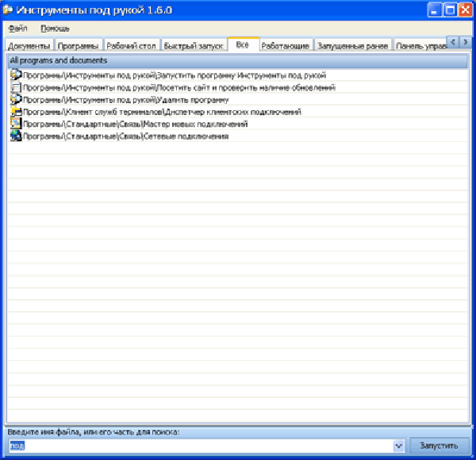The image size is (476, 460).
Task: Switch to the Работающие tab
Action: [x=286, y=46]
